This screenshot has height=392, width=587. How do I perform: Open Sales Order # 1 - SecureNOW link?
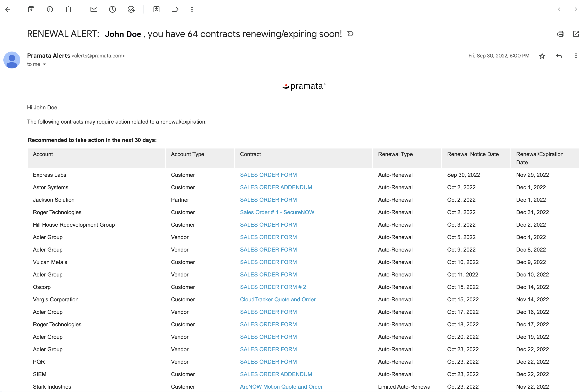coord(277,212)
